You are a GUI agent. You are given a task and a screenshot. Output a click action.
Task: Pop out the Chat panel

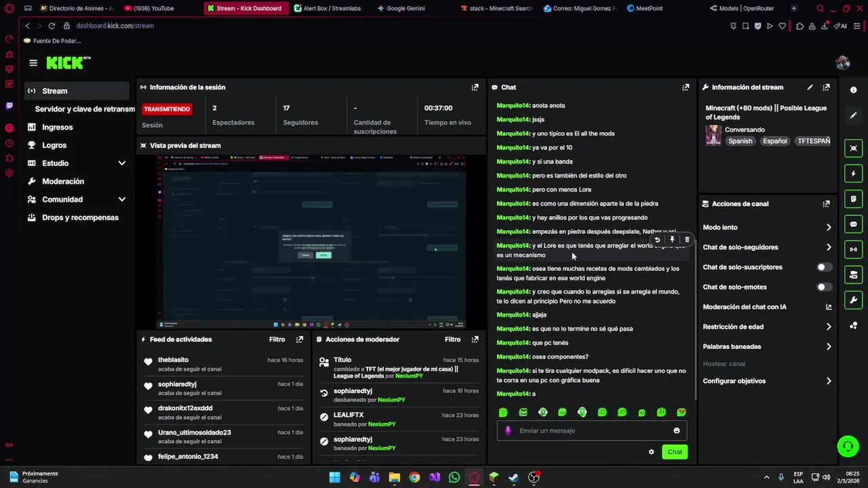pyautogui.click(x=686, y=87)
